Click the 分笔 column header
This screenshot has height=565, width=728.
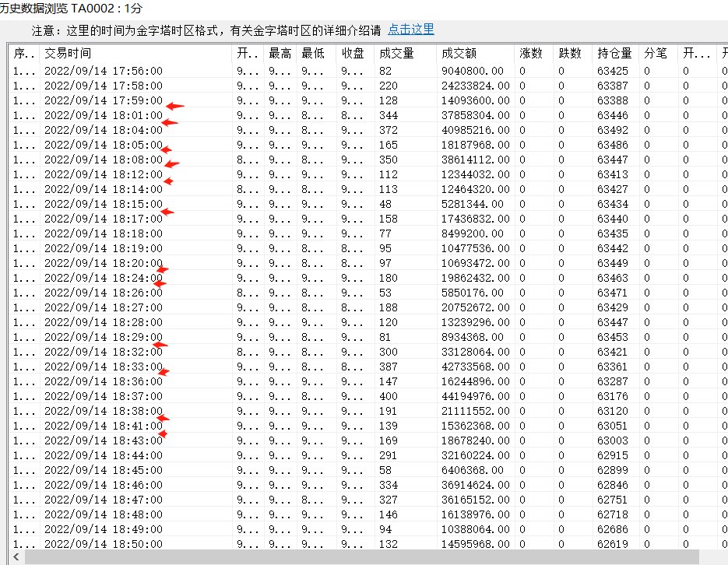point(658,54)
